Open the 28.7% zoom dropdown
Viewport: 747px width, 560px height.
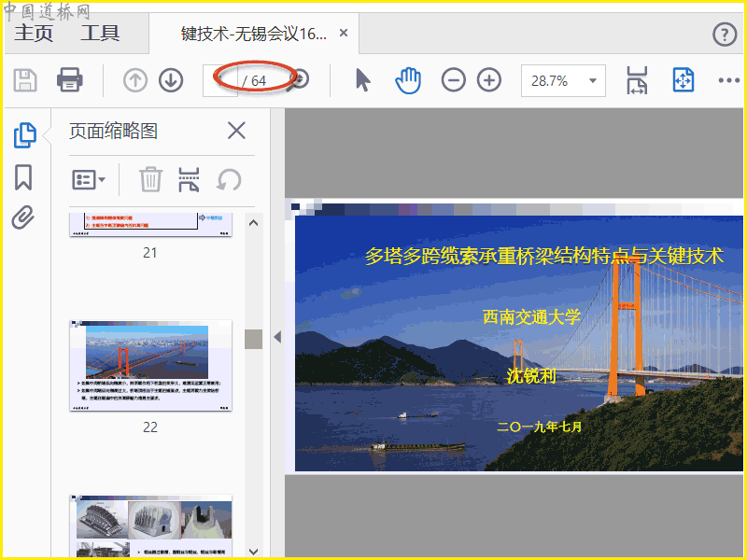coord(563,80)
